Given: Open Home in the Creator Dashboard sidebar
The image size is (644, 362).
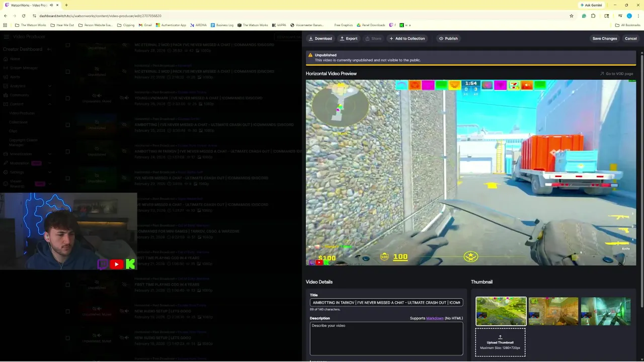Looking at the screenshot, I should coord(15,59).
